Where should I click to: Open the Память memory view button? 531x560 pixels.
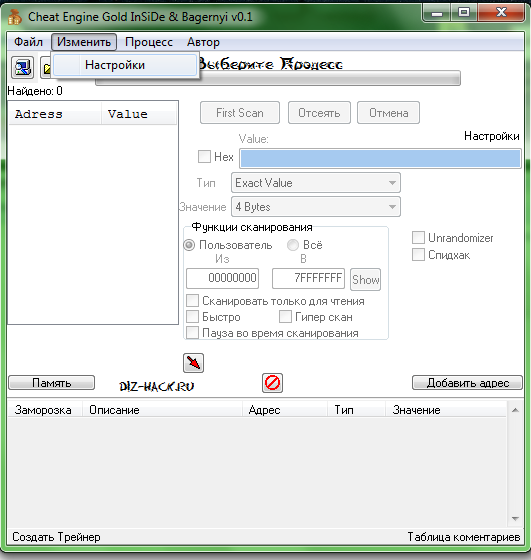click(51, 383)
